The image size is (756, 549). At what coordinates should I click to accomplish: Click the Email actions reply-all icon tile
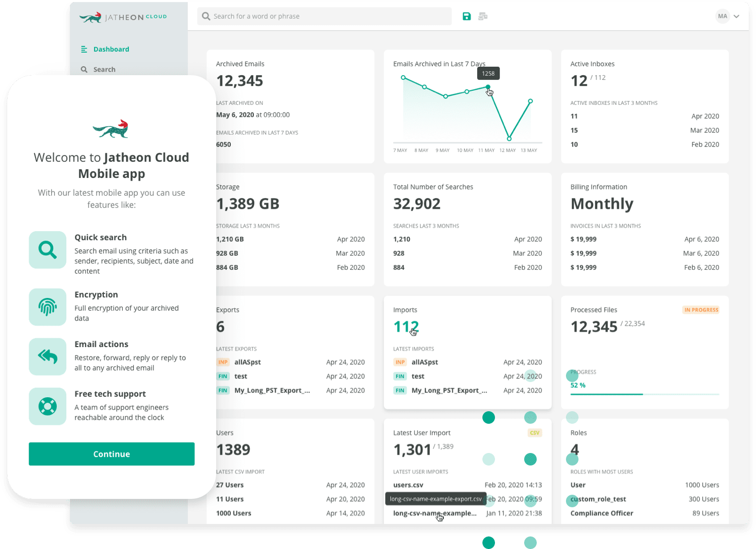[48, 357]
